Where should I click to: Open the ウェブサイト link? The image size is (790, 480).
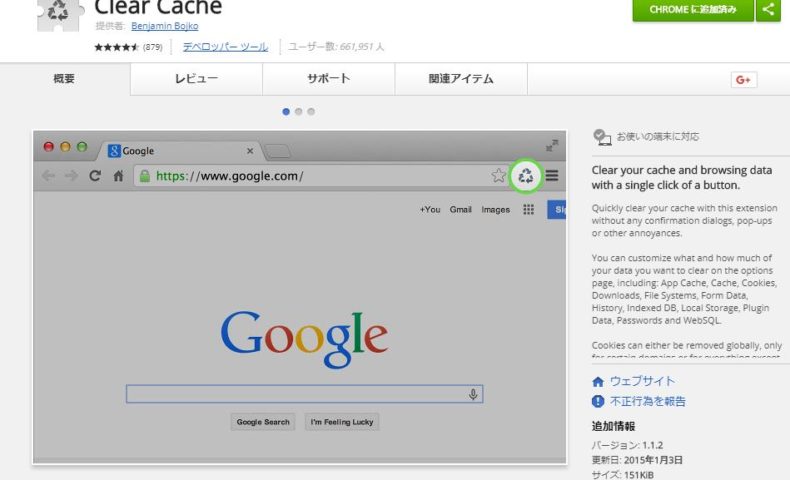[x=642, y=381]
